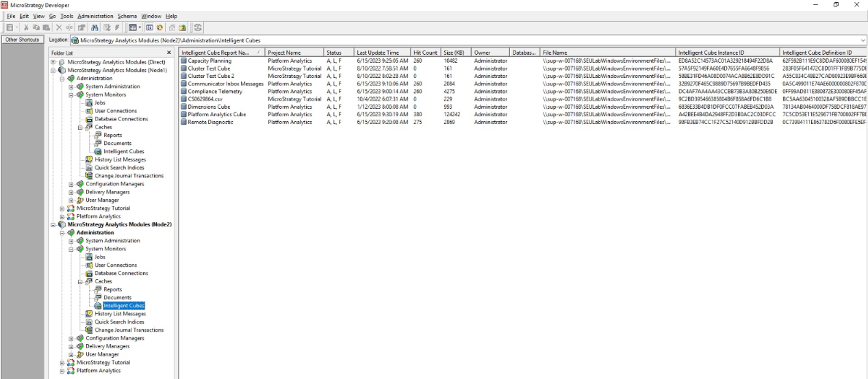The width and height of the screenshot is (868, 379).
Task: Click the User Manager icon under Node1
Action: pos(81,200)
